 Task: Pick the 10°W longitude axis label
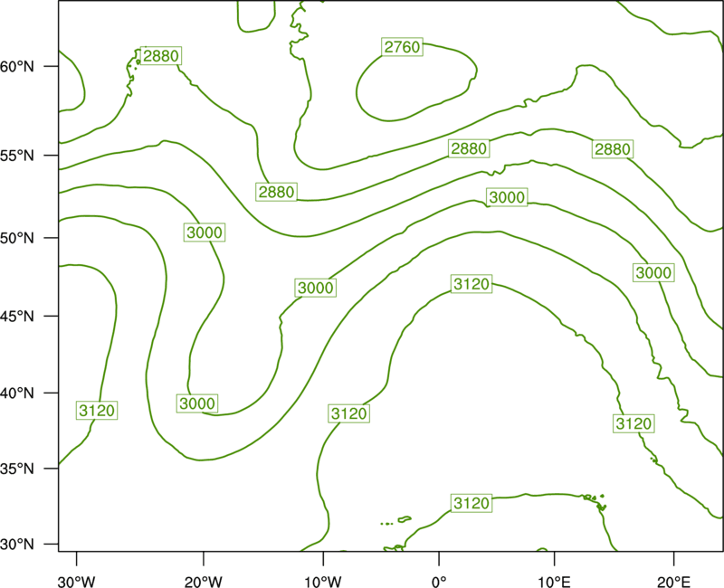323,582
